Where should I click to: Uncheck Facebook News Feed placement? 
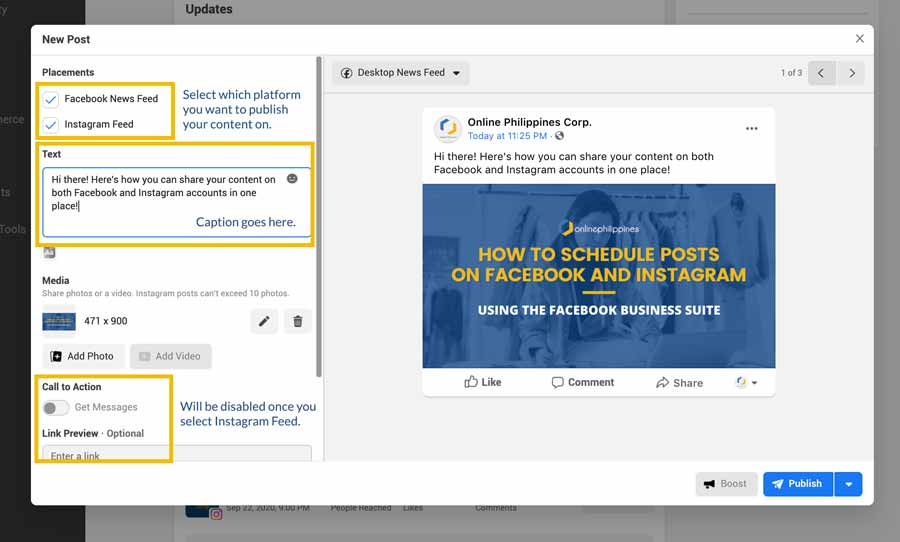pos(51,99)
